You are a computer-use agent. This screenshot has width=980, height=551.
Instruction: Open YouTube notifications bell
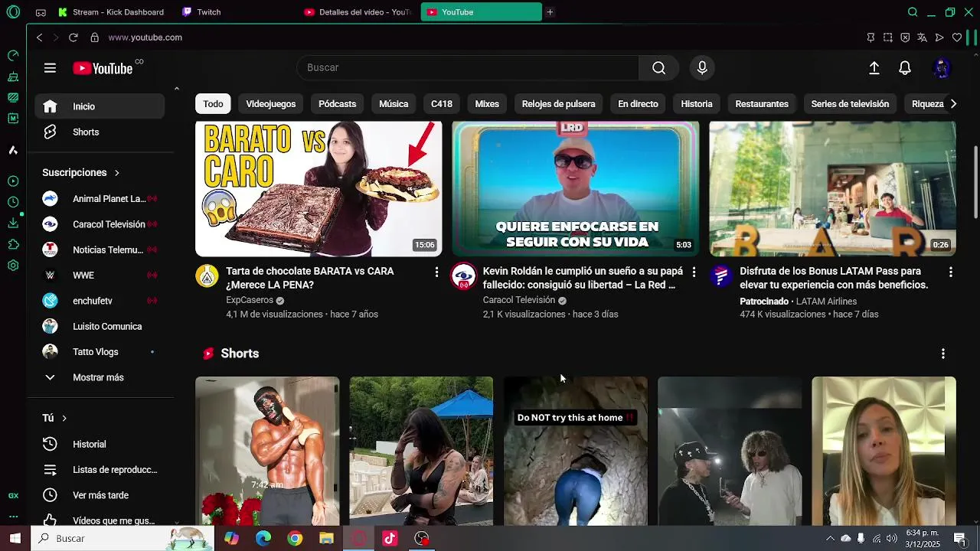pyautogui.click(x=905, y=68)
